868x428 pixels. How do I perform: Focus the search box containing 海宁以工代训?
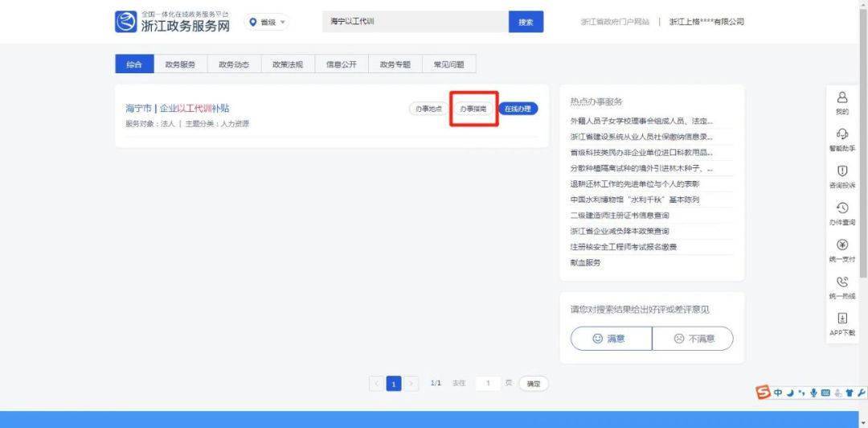pyautogui.click(x=416, y=22)
